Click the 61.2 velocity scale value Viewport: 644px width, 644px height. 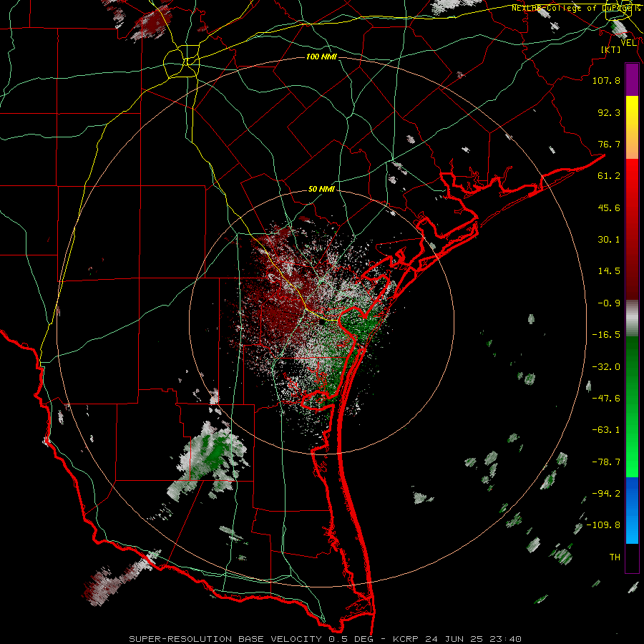coord(609,176)
